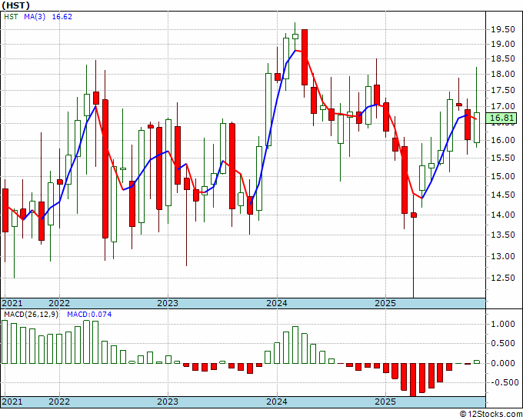Click the 2025 label on MACD axis

(x=385, y=402)
